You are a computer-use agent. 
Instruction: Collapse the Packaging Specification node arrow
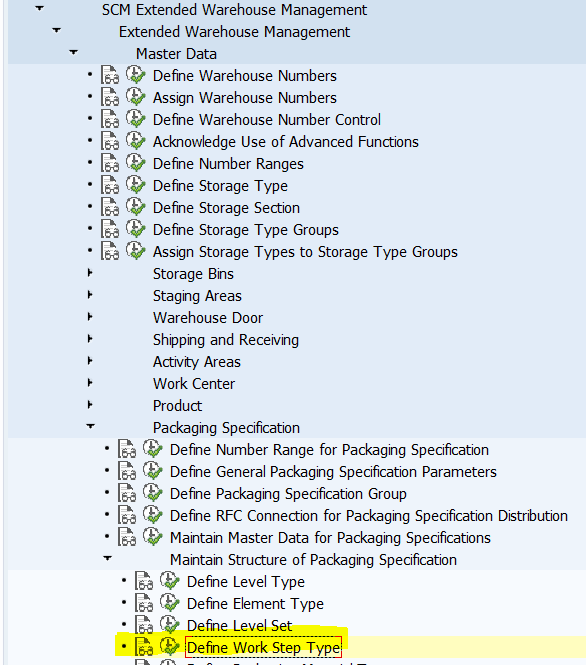[x=90, y=426]
